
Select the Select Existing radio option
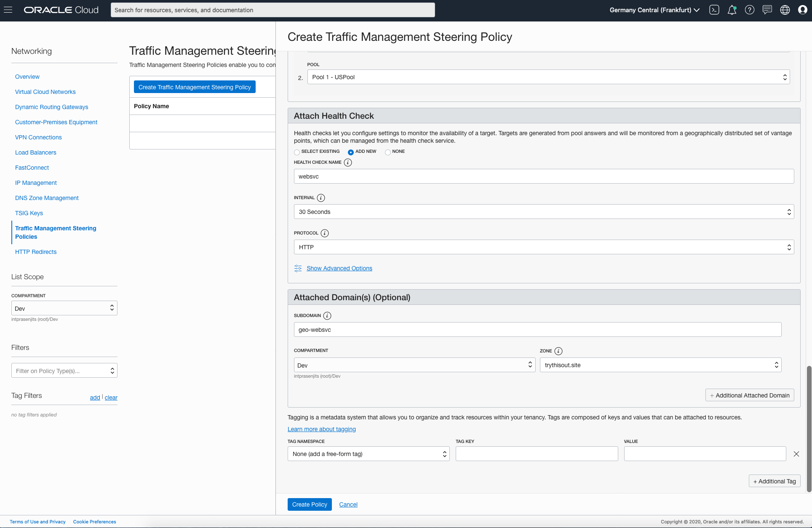(297, 152)
